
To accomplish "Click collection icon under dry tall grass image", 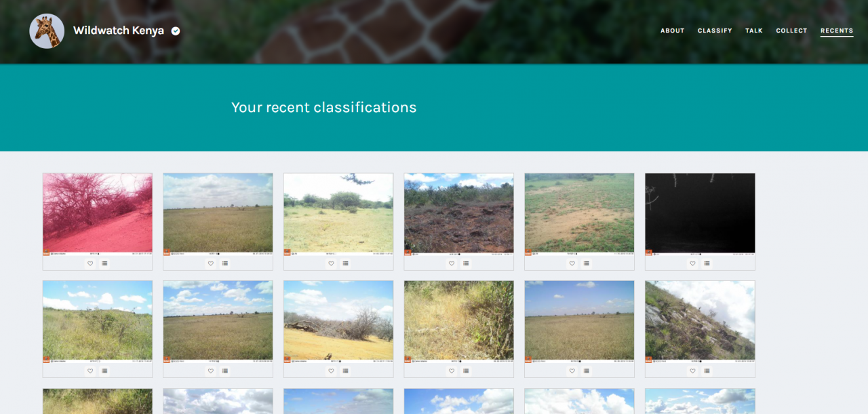I will coord(466,371).
